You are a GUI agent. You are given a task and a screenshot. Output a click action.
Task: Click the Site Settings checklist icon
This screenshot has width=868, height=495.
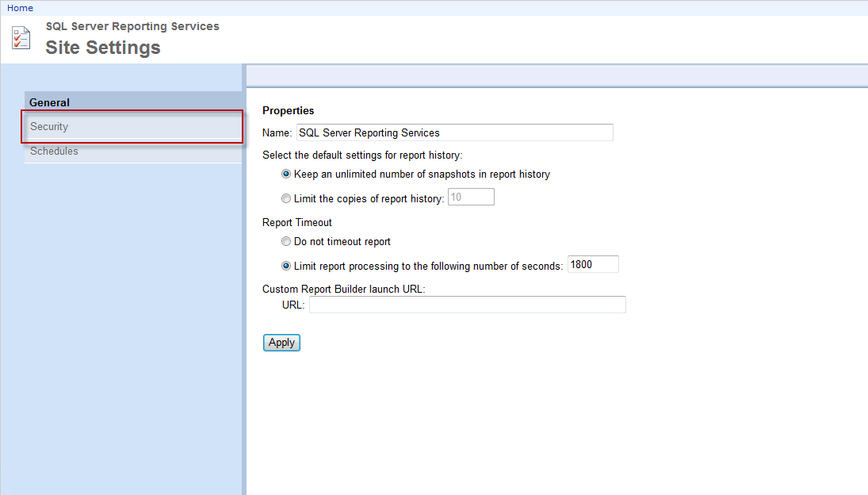tap(21, 38)
